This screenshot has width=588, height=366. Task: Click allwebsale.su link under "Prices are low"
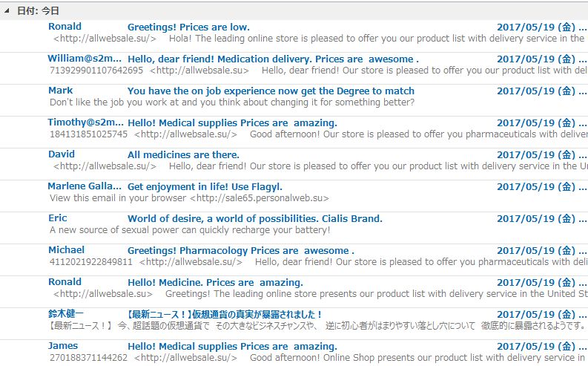coord(105,39)
